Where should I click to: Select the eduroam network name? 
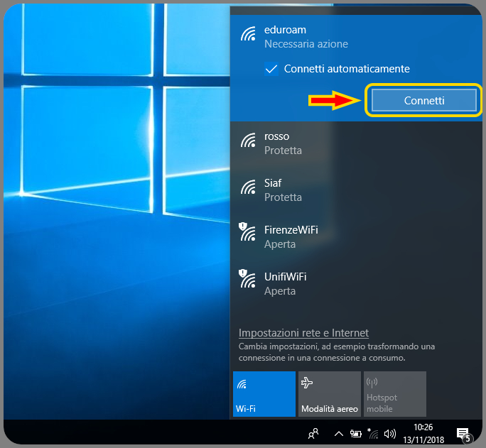pos(285,30)
